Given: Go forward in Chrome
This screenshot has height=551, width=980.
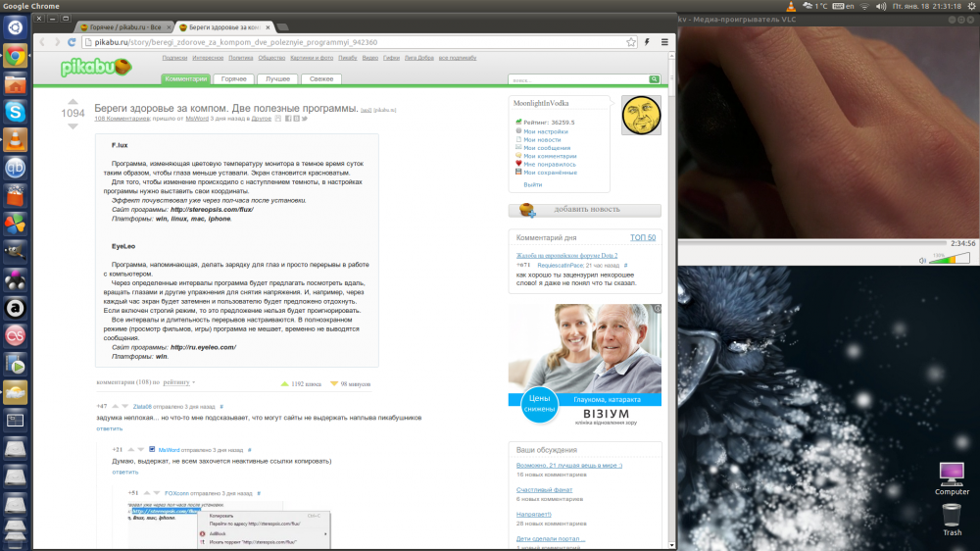Looking at the screenshot, I should click(x=57, y=42).
